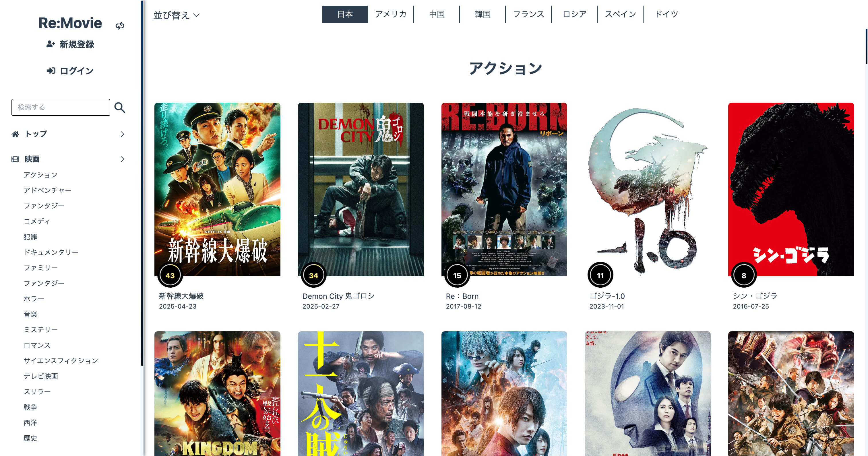Switch to the ドイツ tab
The image size is (868, 456).
click(666, 14)
